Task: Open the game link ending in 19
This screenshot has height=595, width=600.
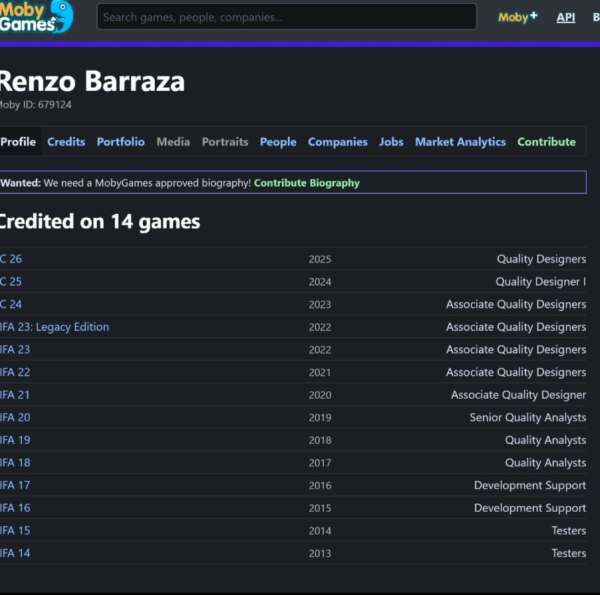Action: [x=15, y=440]
